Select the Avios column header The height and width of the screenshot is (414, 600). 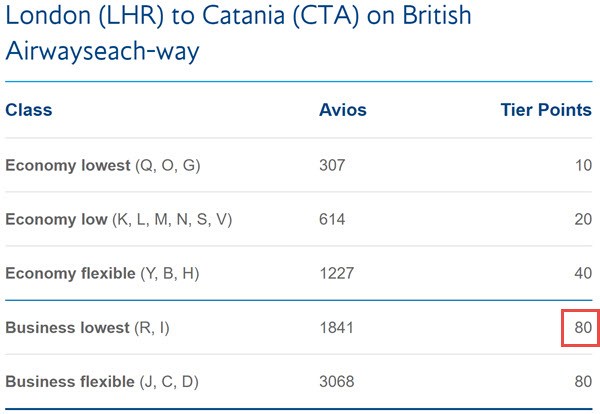pos(342,110)
